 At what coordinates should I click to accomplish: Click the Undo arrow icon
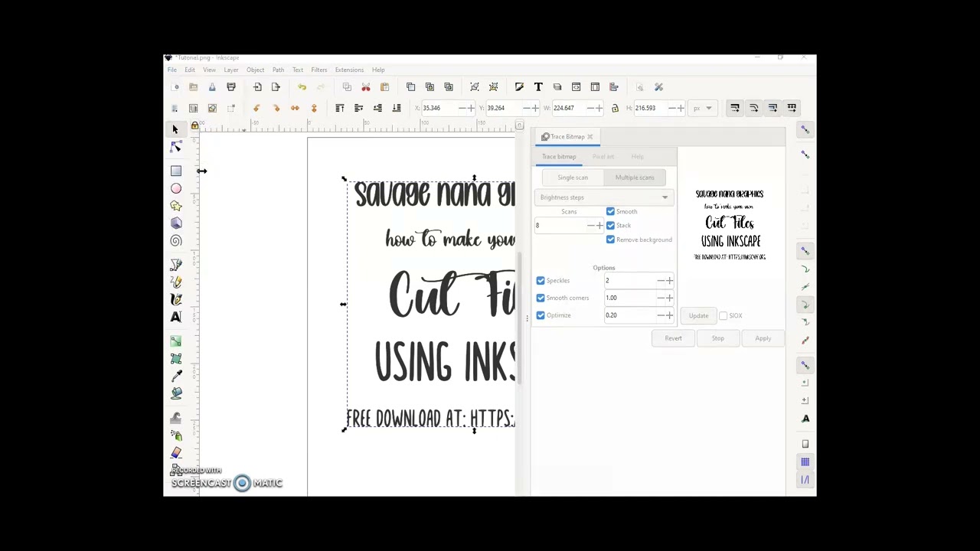[302, 87]
